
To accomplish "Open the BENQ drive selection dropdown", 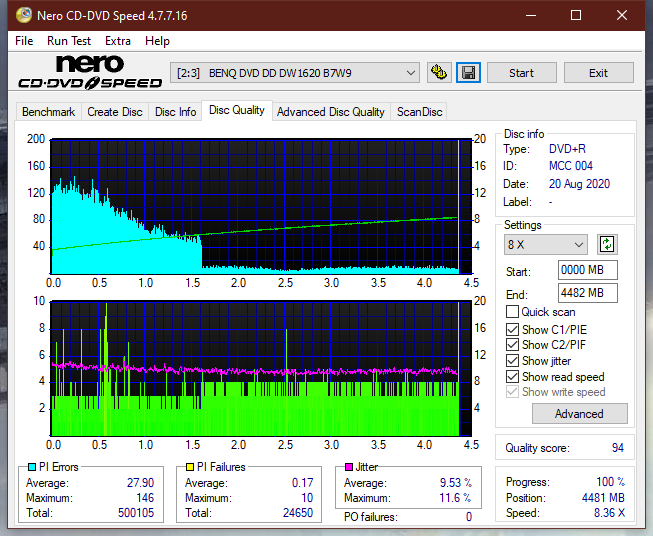I will (x=295, y=73).
